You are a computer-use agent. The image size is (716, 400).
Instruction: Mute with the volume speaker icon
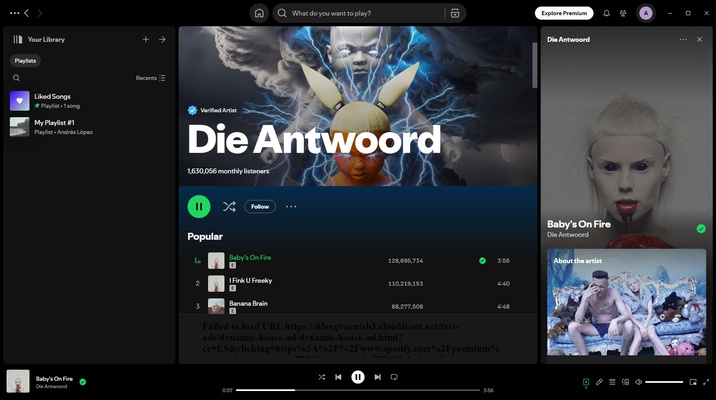point(639,382)
